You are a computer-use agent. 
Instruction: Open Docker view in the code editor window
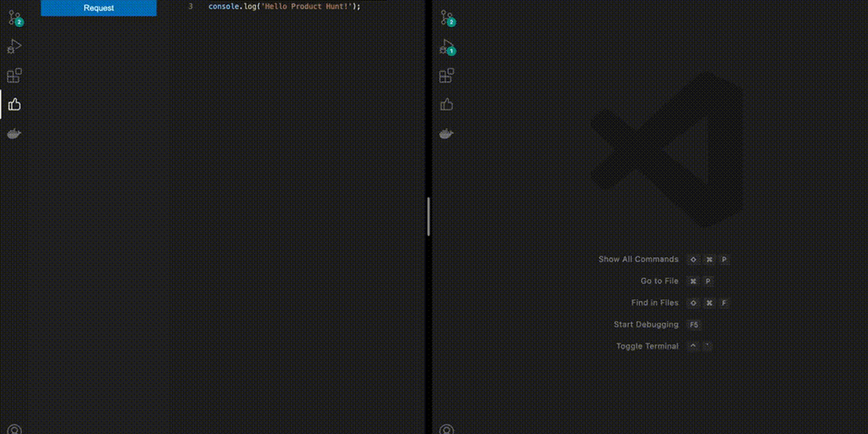(x=14, y=133)
